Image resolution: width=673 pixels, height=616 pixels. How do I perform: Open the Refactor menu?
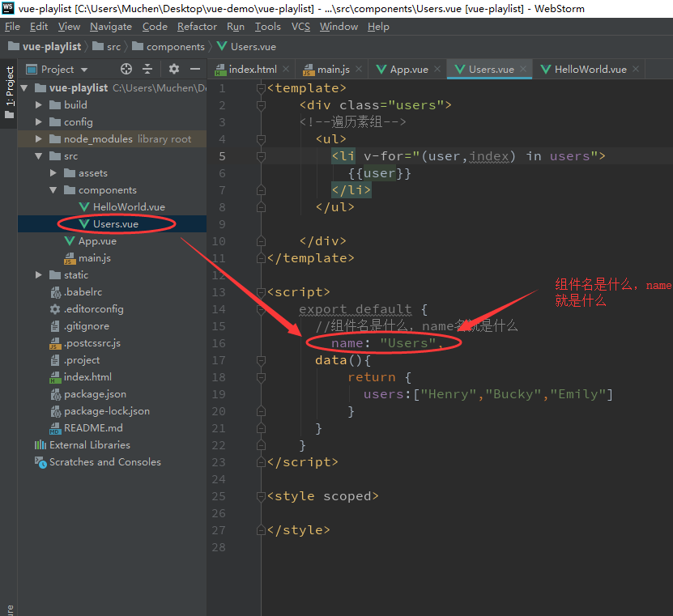pos(197,27)
